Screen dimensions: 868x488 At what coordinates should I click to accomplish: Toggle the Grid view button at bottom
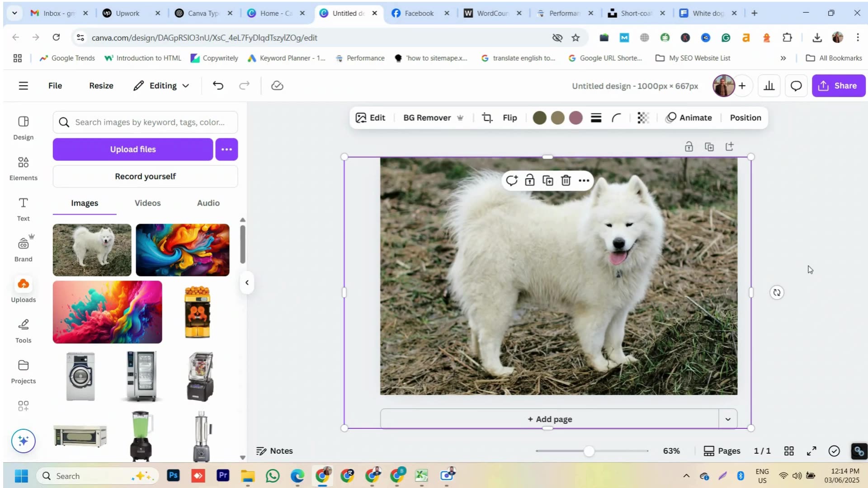[789, 451]
